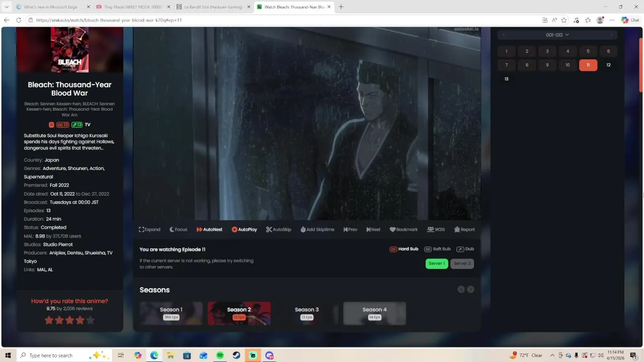Go to next episode with Next
Image resolution: width=644 pixels, height=362 pixels.
pyautogui.click(x=373, y=229)
